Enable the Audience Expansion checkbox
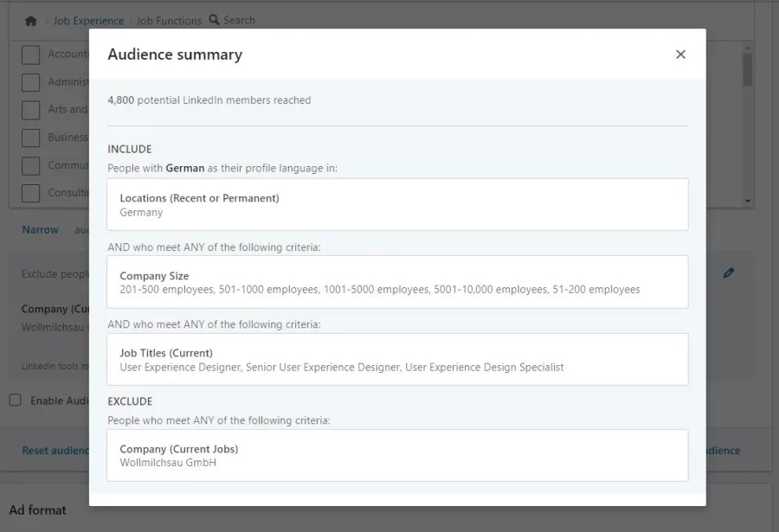779x532 pixels. pos(16,401)
